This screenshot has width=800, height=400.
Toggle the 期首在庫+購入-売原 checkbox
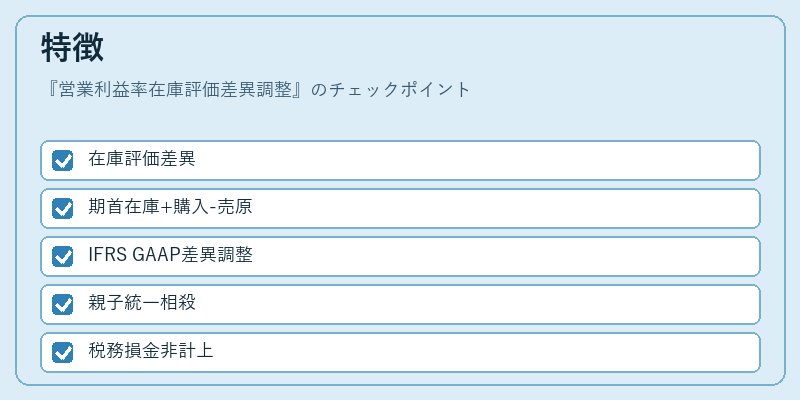click(x=63, y=208)
